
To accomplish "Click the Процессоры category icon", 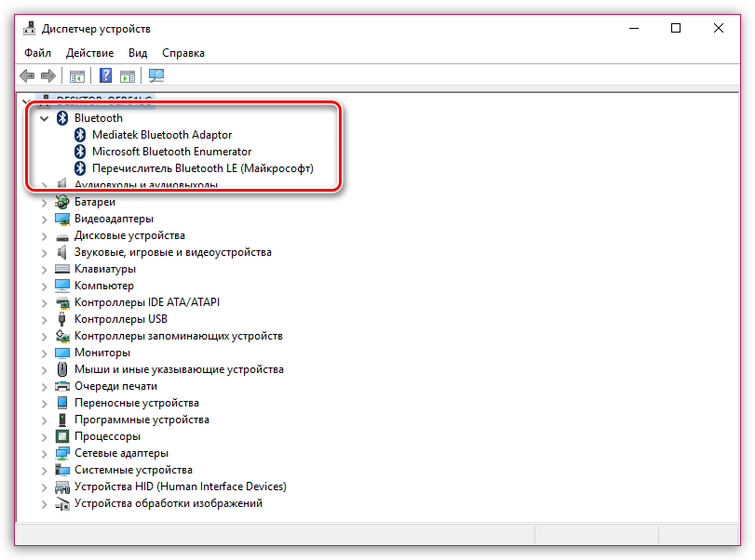I will coord(62,436).
